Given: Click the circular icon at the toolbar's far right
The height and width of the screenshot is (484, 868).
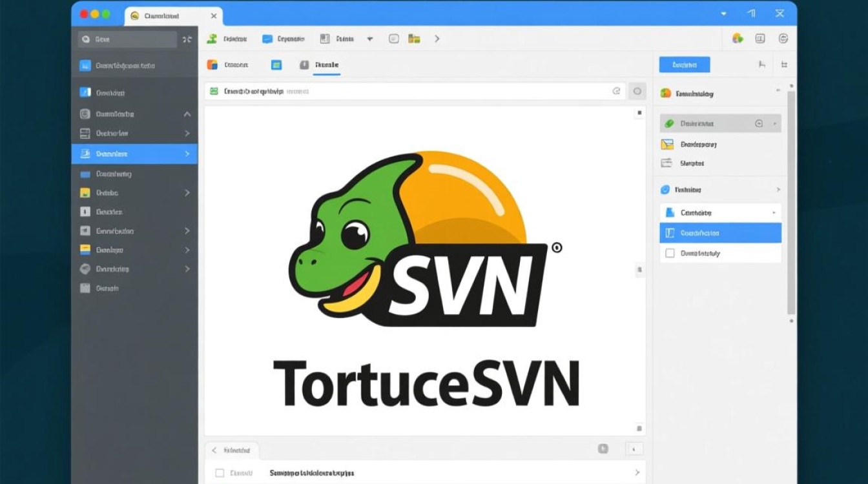Looking at the screenshot, I should click(x=783, y=39).
